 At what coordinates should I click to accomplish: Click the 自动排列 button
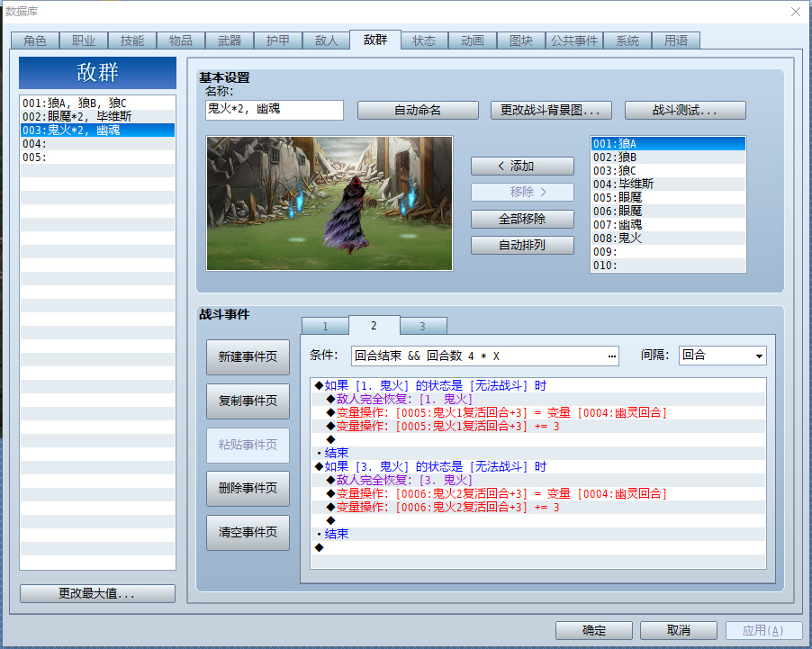pos(522,246)
